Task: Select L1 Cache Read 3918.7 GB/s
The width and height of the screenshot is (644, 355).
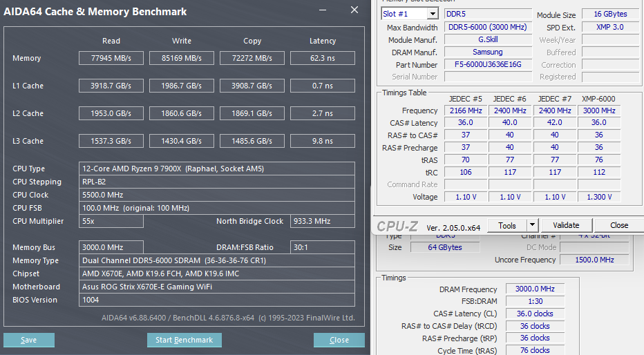Action: click(111, 86)
